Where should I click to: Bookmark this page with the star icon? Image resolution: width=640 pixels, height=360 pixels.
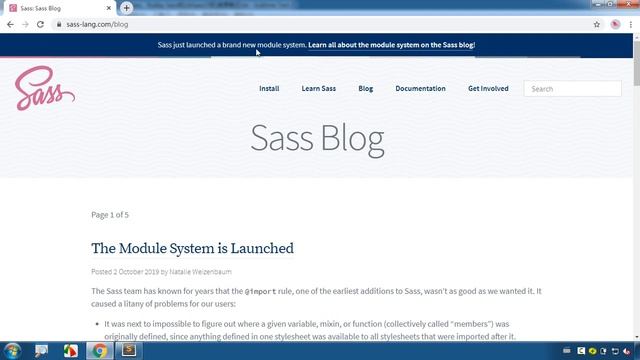tap(597, 24)
